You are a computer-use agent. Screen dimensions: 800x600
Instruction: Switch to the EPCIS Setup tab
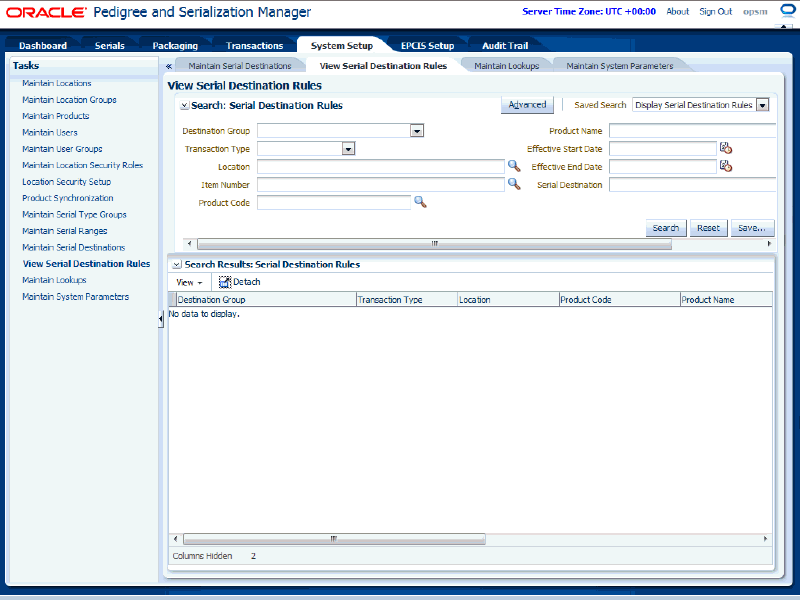coord(428,45)
